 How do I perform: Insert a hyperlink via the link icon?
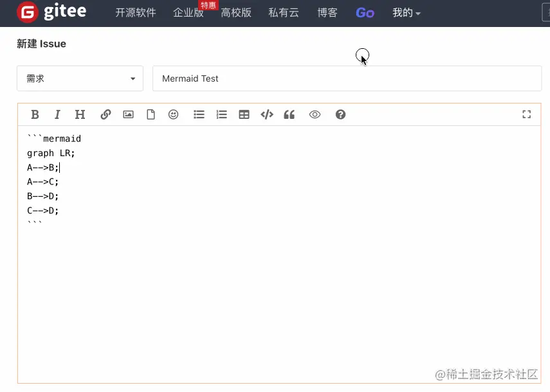pos(105,114)
